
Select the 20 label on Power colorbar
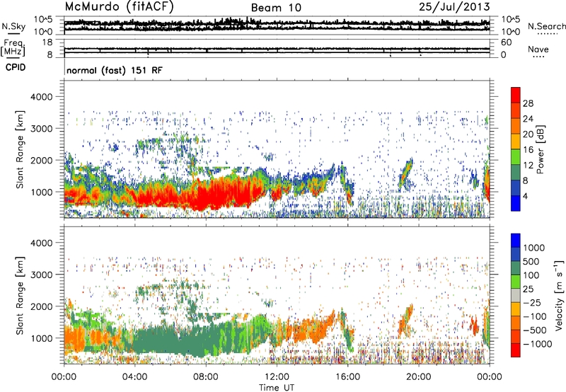point(528,134)
